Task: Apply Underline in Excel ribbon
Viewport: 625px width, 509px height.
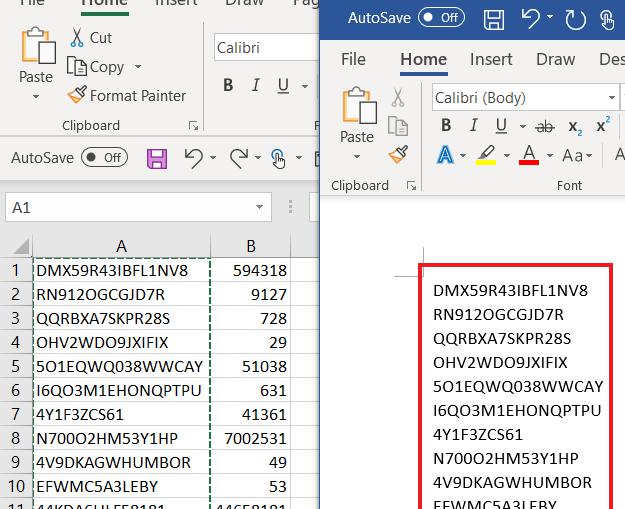Action: tap(283, 85)
